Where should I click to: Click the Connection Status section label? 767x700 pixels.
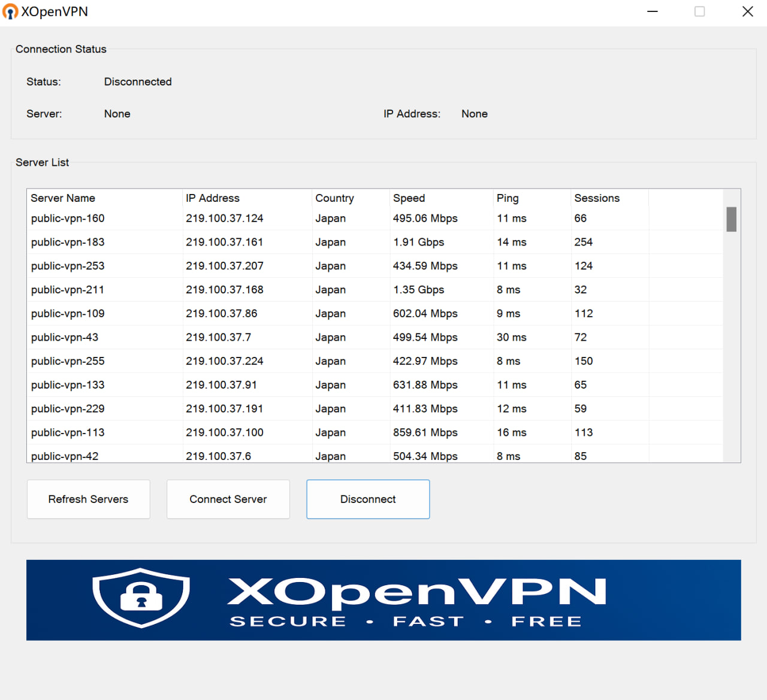(61, 49)
